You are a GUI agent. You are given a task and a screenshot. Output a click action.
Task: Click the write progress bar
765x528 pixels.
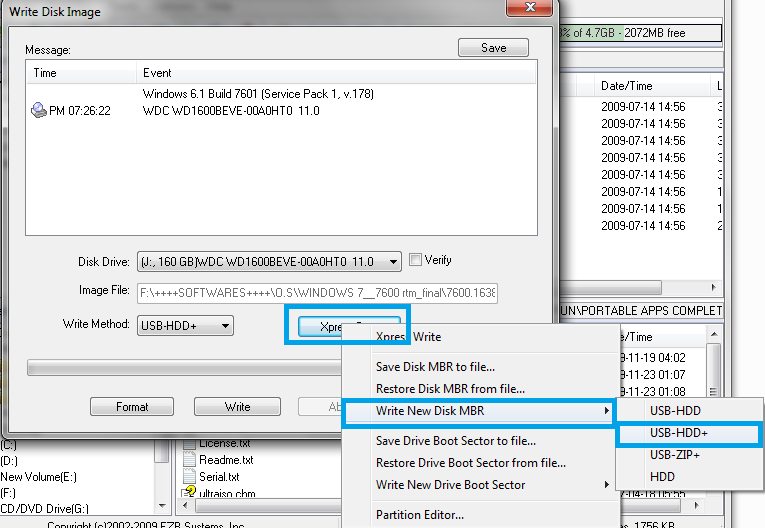[x=184, y=367]
